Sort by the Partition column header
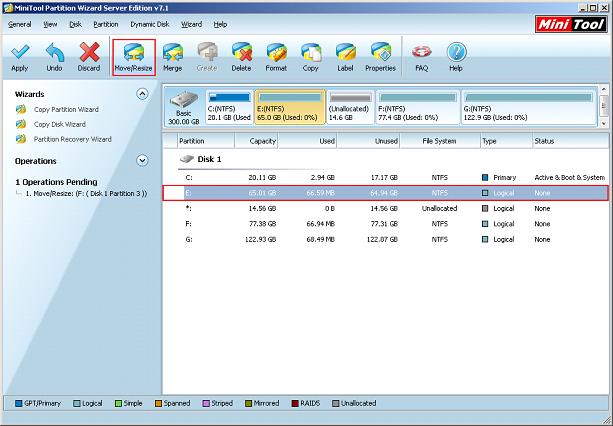The image size is (613, 426). (x=206, y=141)
